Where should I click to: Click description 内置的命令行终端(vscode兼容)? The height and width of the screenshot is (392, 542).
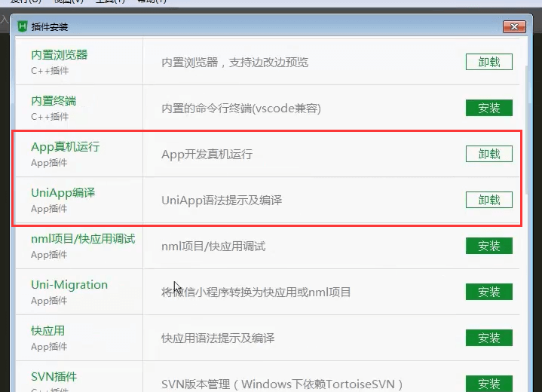(241, 109)
